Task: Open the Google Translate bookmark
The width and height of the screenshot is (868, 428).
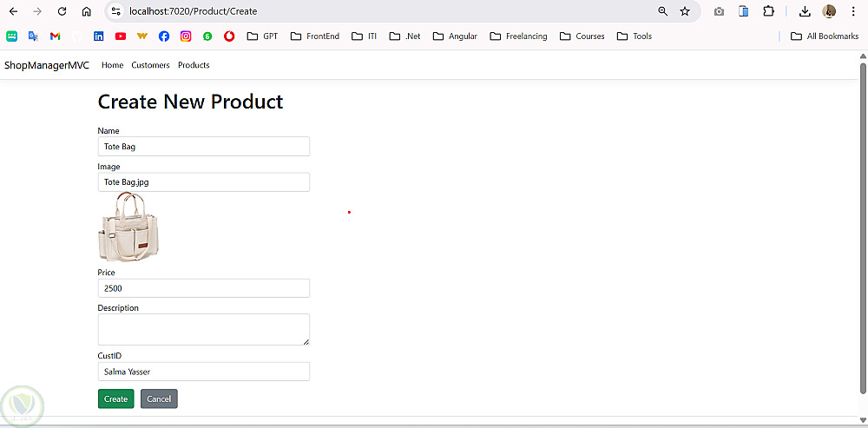Action: pos(33,36)
